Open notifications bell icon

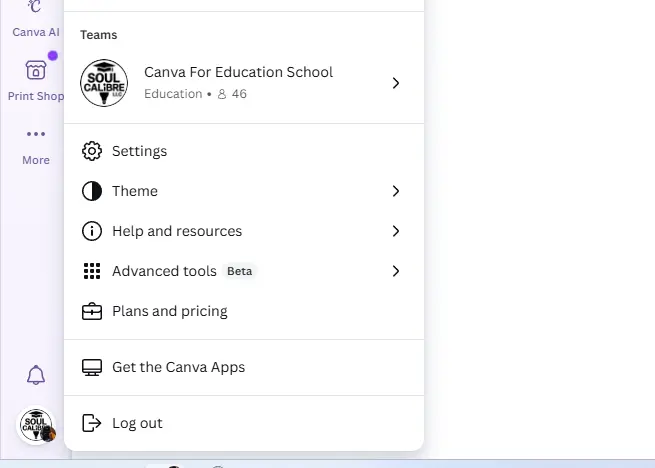click(x=36, y=375)
